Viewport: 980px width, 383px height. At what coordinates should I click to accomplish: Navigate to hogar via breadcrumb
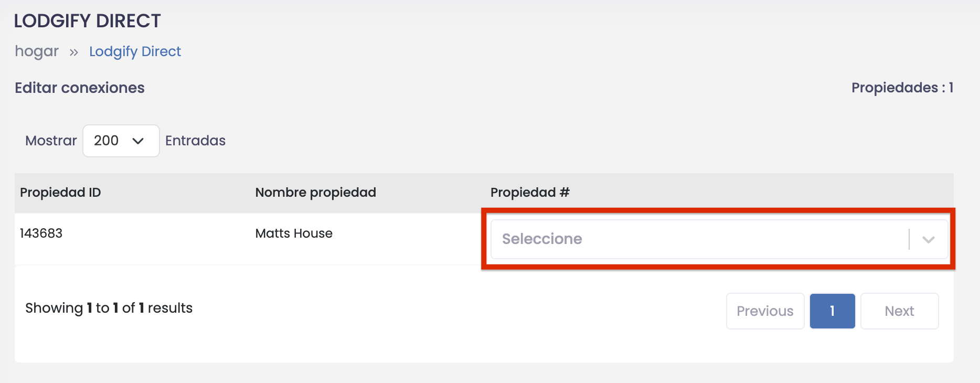click(x=36, y=51)
